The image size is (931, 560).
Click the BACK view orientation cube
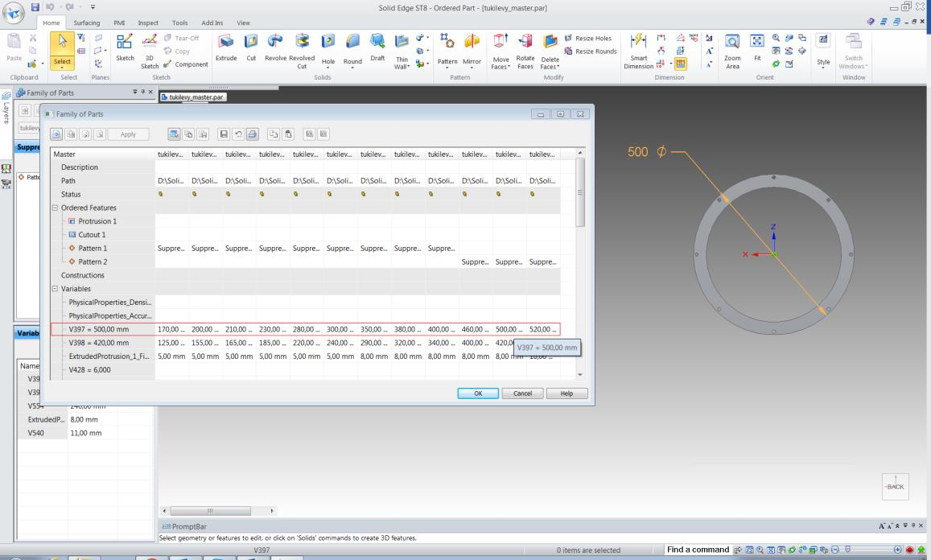click(x=896, y=487)
